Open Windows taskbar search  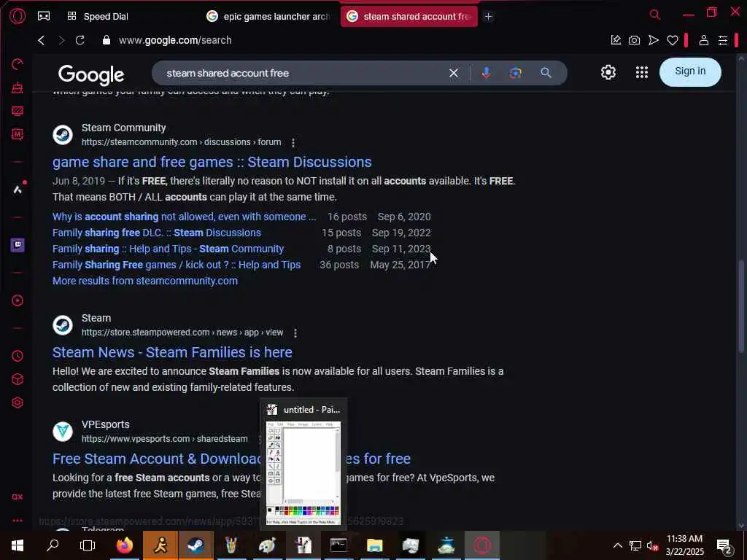click(x=53, y=545)
